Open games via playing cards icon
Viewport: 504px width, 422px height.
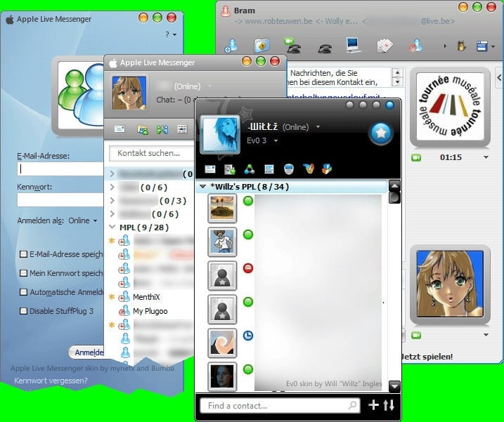[x=385, y=46]
